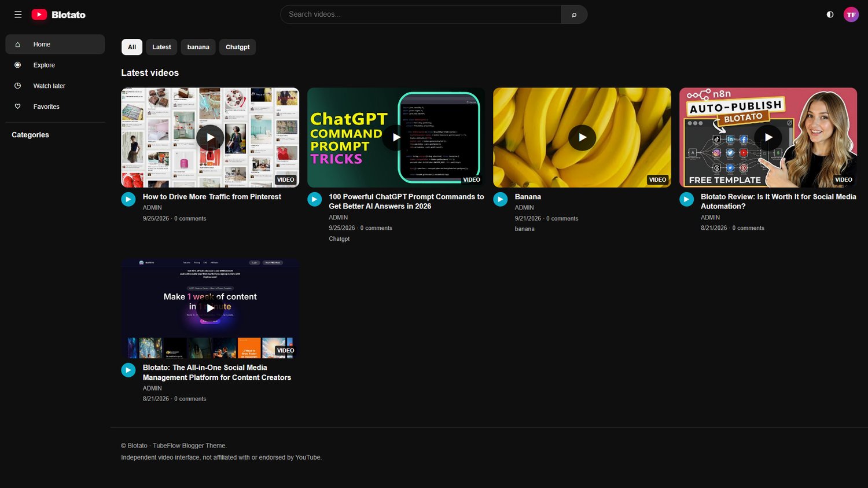Click the search magnifier button

pos(574,14)
